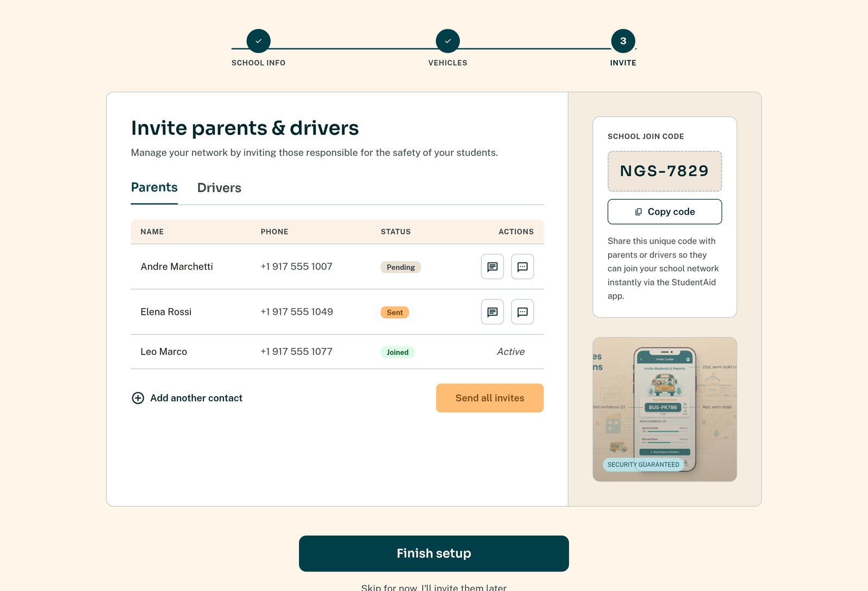The height and width of the screenshot is (591, 868).
Task: Click the Pending status badge
Action: (400, 267)
